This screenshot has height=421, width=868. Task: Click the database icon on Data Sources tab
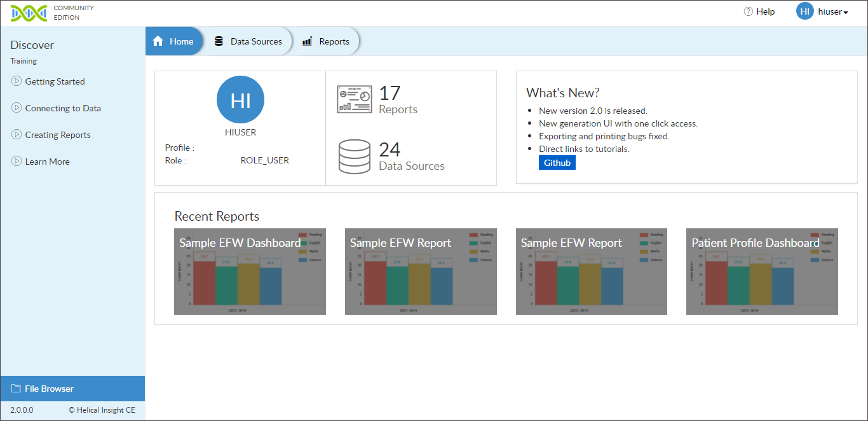click(x=219, y=41)
